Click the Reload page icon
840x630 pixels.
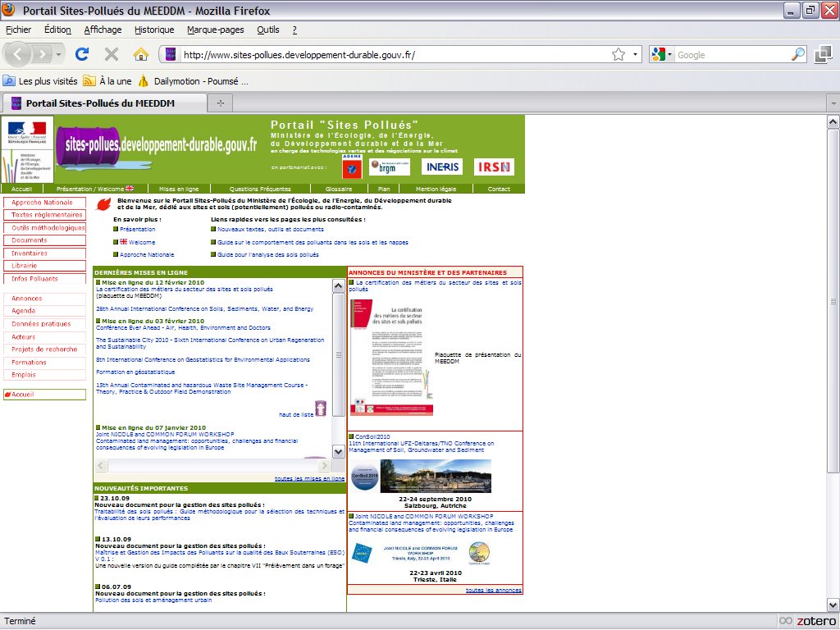[x=81, y=55]
